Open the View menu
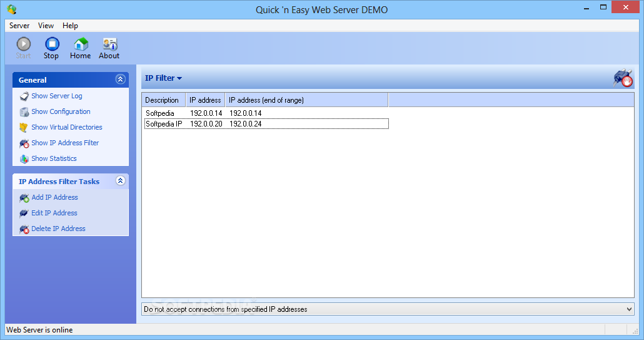The image size is (644, 340). click(x=46, y=26)
